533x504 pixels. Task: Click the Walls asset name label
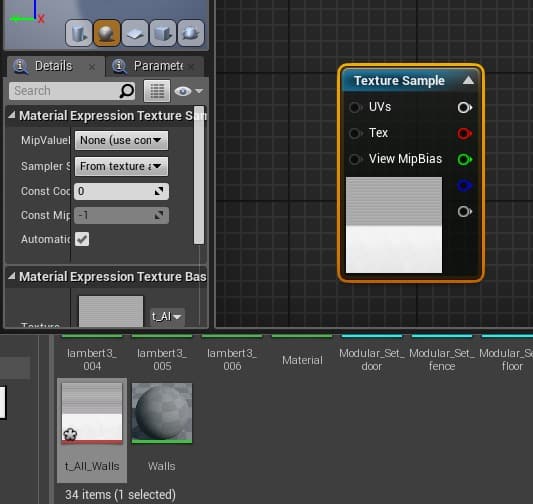click(162, 466)
